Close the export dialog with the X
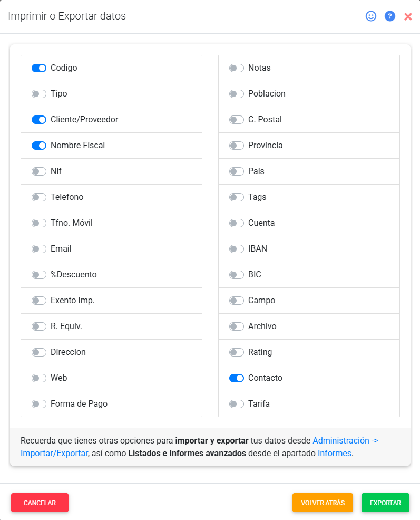This screenshot has width=420, height=520. [408, 17]
